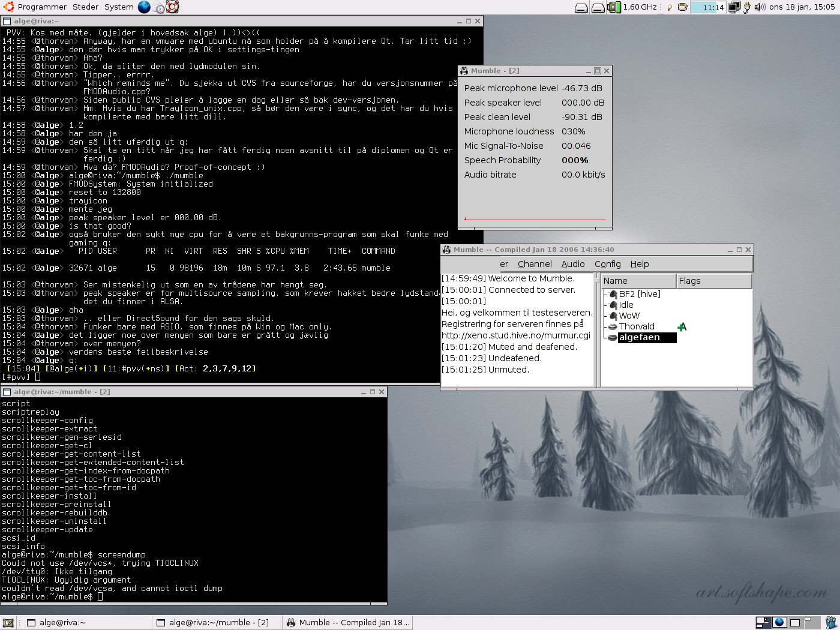This screenshot has width=840, height=630.
Task: Switch to Mumble -- Compiled Jan 18 taskbar button
Action: (347, 622)
